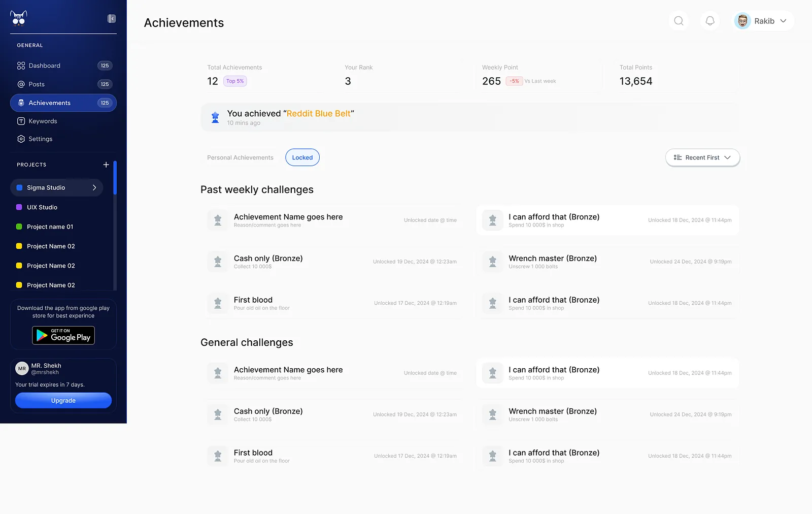Click the 125 badge on Posts
Viewport: 812px width, 514px height.
click(x=105, y=84)
